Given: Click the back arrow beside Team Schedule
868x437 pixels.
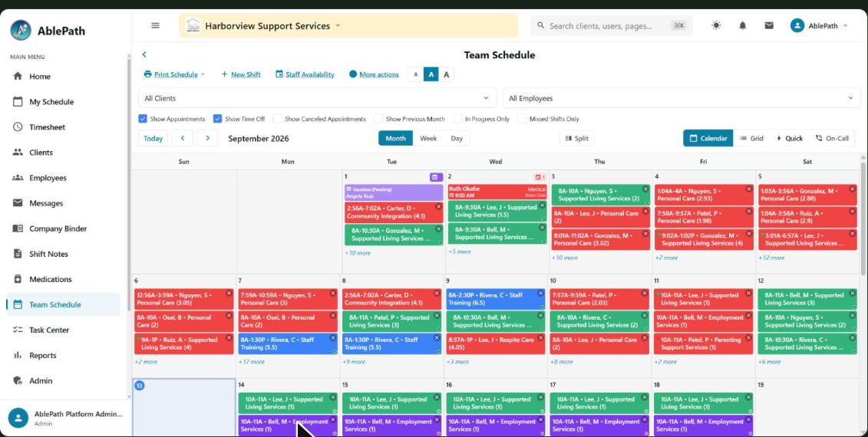Looking at the screenshot, I should (144, 54).
